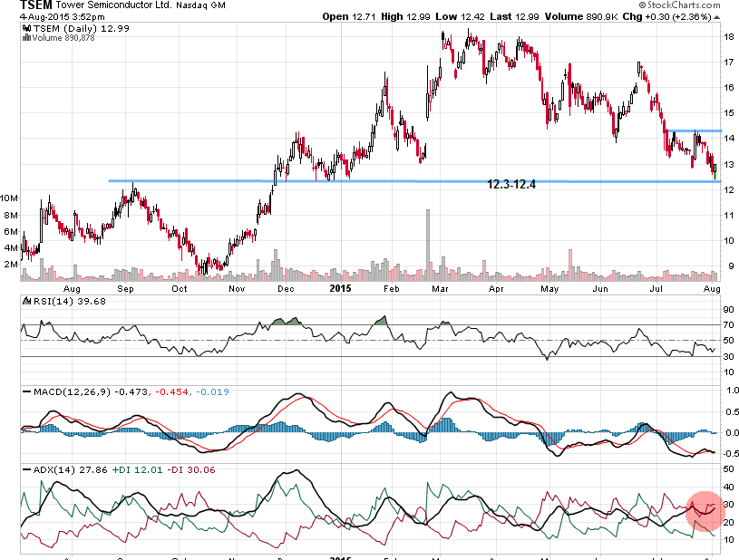
Task: Click the RSI(14) 39.68 indicator label
Action: [70, 301]
